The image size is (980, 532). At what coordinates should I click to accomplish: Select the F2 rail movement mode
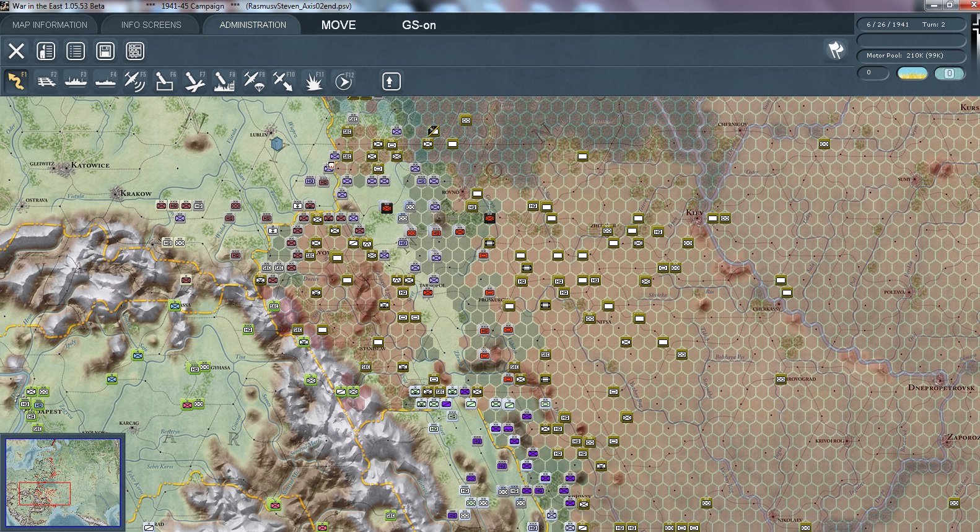click(46, 81)
